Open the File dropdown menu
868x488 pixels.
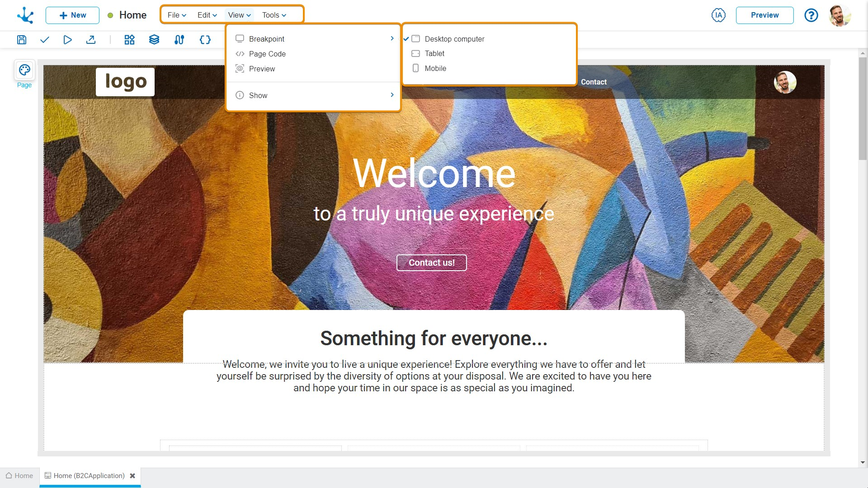(x=177, y=15)
